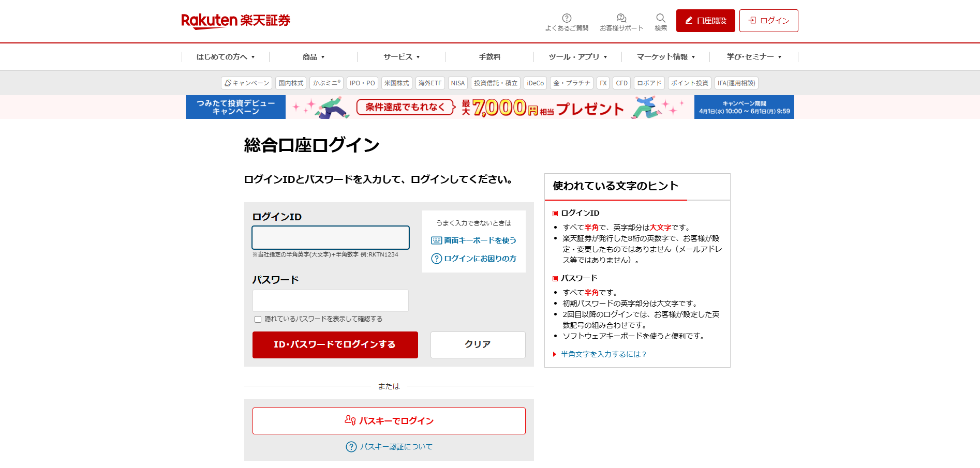Click the パスキー認証について question icon
980x468 pixels.
tap(351, 446)
